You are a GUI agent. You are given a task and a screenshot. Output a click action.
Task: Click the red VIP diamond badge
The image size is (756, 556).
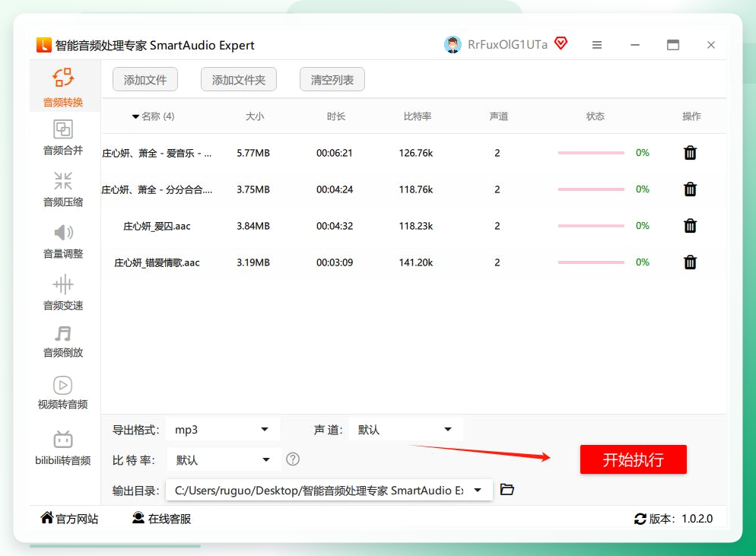561,43
